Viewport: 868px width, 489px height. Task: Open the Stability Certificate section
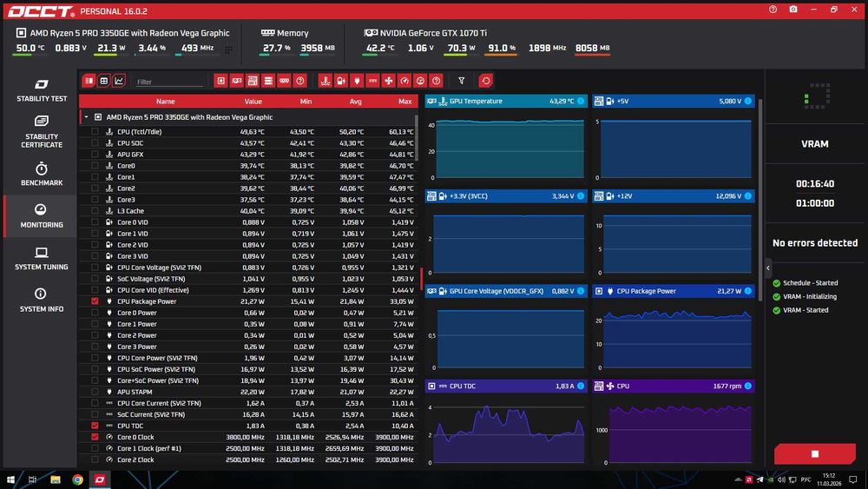point(42,131)
